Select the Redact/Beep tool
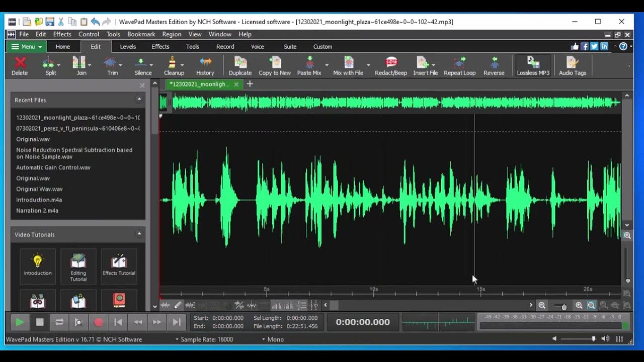The height and width of the screenshot is (362, 644). pyautogui.click(x=391, y=66)
